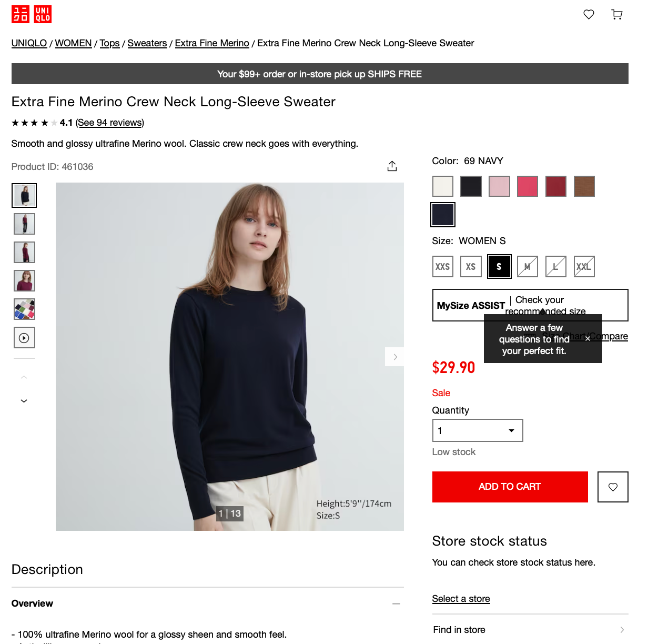Collapse the Overview section
Viewport: 648px width, 644px height.
[396, 603]
